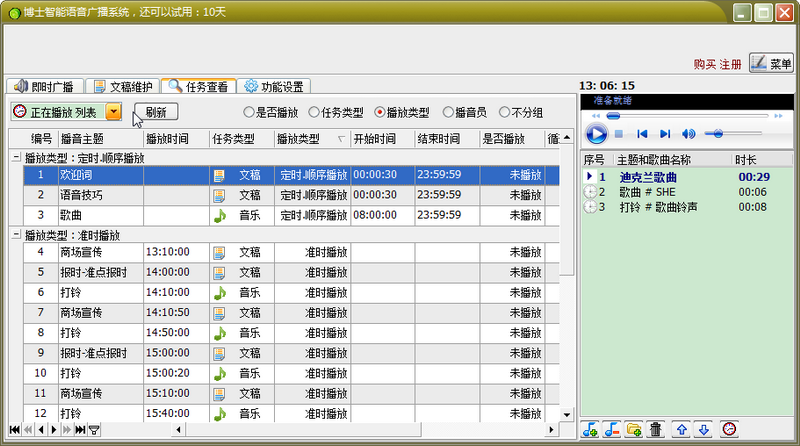Click the clock icon beside 打铃 # 歌曲铃声
Viewport: 800px width, 446px height.
[590, 207]
